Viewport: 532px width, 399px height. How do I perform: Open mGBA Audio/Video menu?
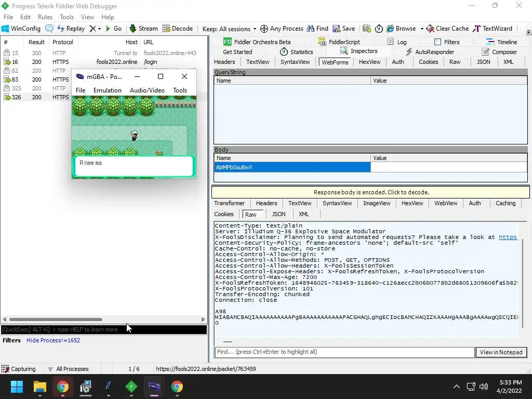[x=147, y=90]
